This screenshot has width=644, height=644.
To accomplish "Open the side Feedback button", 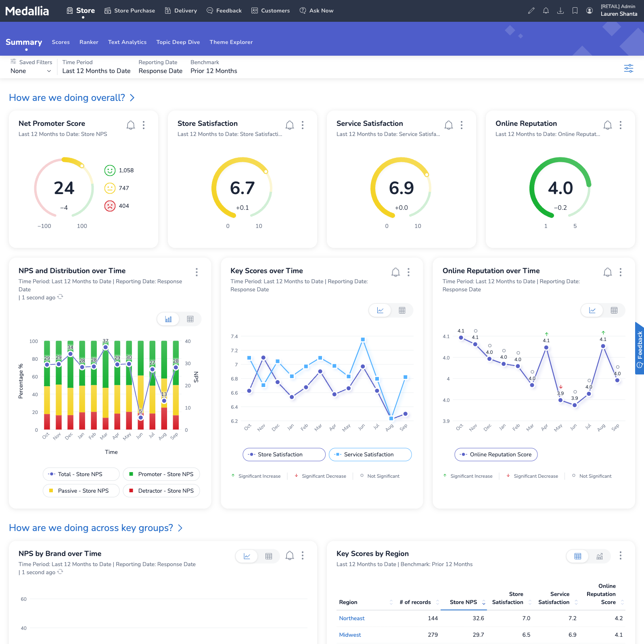I will click(x=639, y=348).
